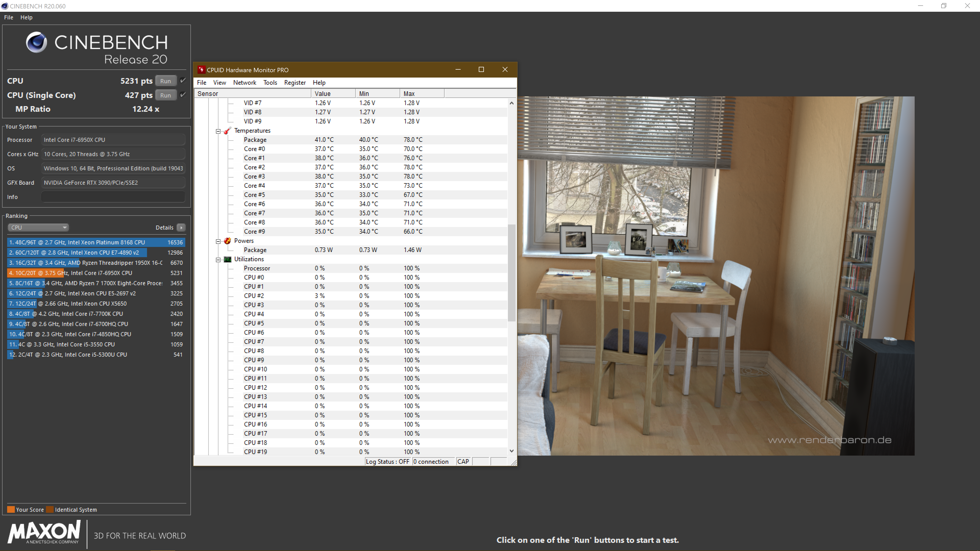Collapse the Utilizations tree node
Screen dimensions: 980x551
[218, 260]
